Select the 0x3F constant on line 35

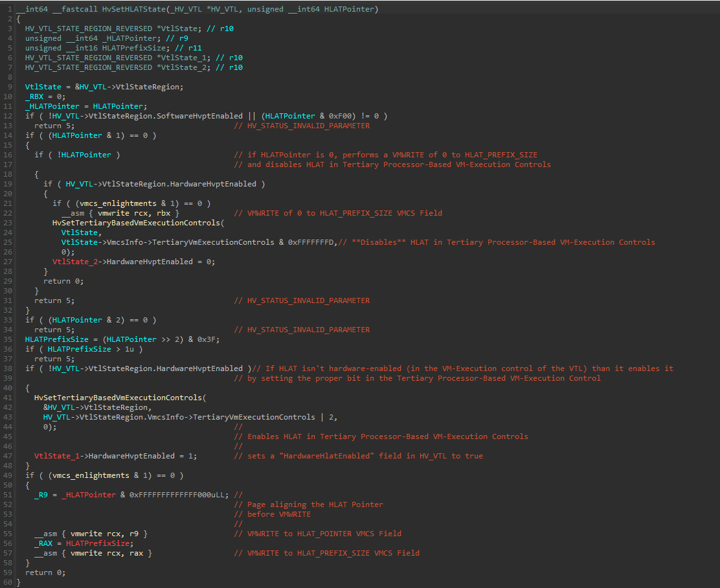(207, 339)
